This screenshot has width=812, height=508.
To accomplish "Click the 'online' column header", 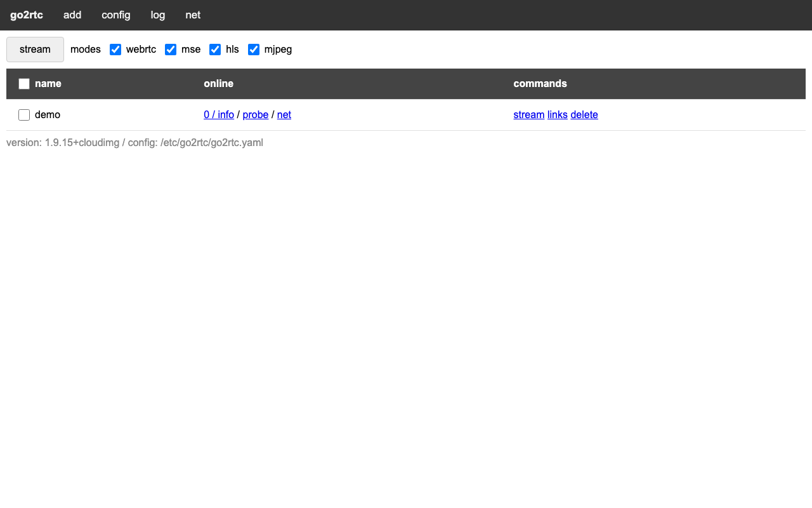I will [x=218, y=84].
